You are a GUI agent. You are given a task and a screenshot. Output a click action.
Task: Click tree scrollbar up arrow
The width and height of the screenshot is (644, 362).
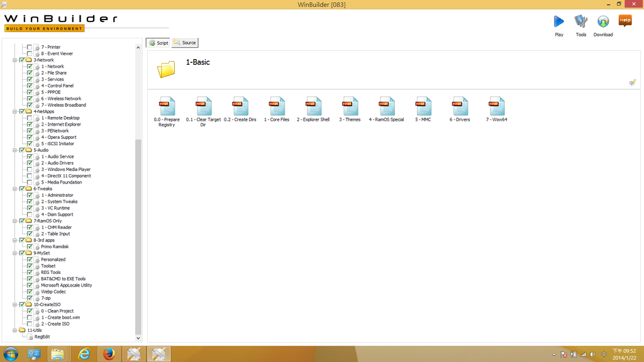pyautogui.click(x=138, y=48)
